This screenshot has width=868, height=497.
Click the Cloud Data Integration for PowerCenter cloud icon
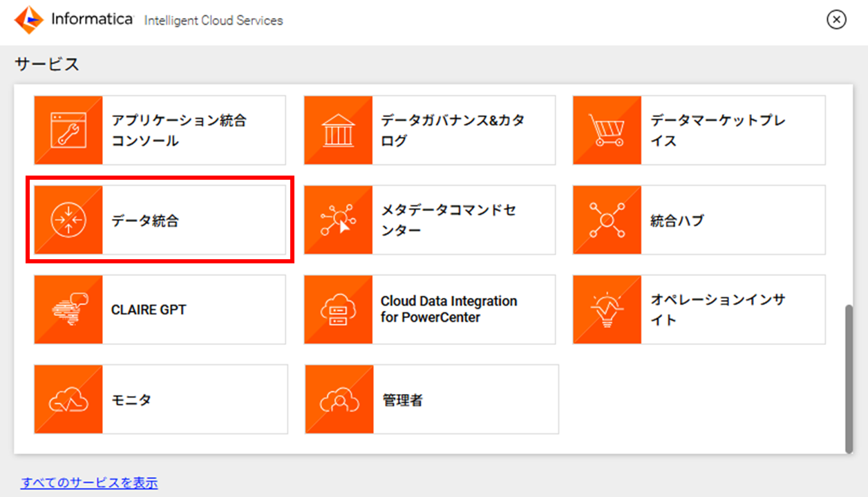(x=338, y=310)
